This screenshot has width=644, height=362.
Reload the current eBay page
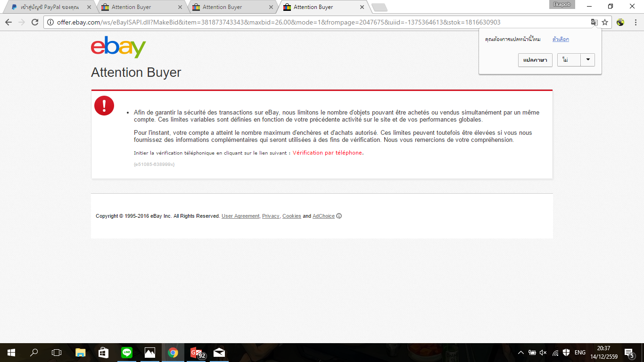click(x=34, y=22)
